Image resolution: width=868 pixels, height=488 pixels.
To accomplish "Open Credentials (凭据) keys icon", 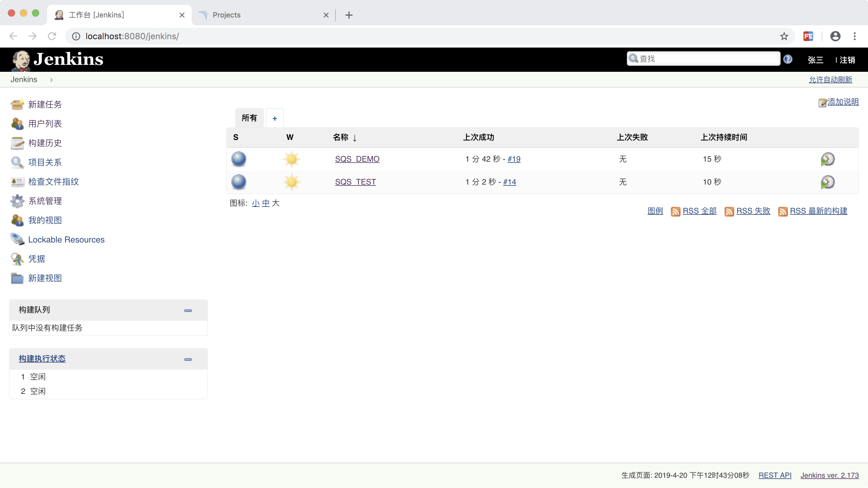I will [x=17, y=259].
